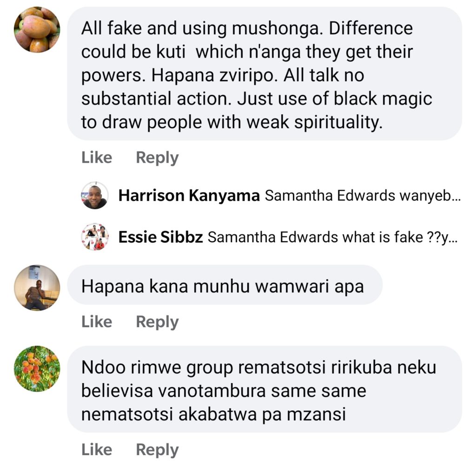Screen dimensions: 476x469
Task: Open Harrison Kanyama's small avatar
Action: (95, 195)
